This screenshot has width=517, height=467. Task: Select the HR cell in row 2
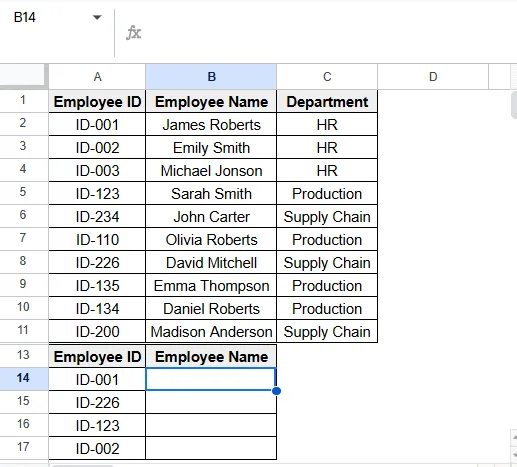(327, 124)
